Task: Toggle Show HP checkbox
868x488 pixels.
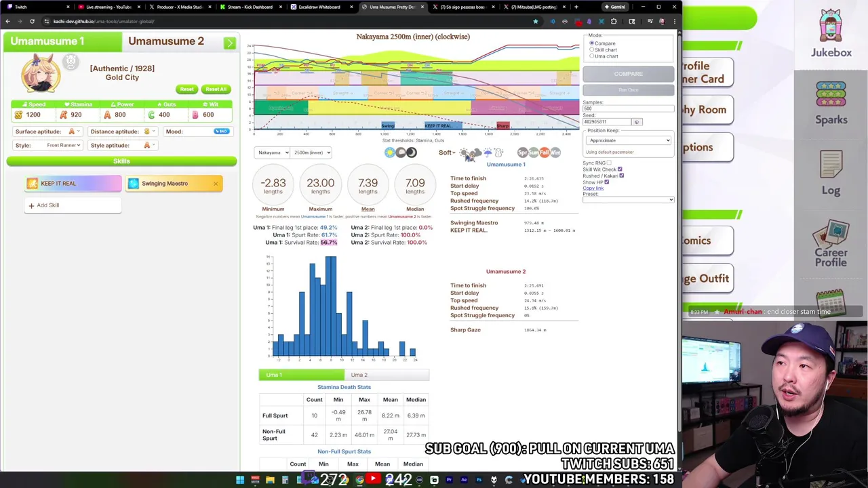Action: point(606,182)
